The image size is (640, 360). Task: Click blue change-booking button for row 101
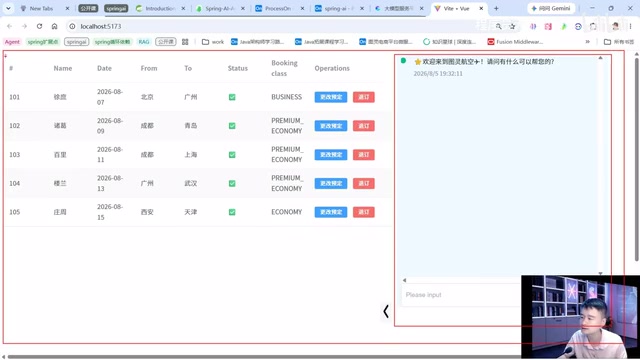click(331, 97)
